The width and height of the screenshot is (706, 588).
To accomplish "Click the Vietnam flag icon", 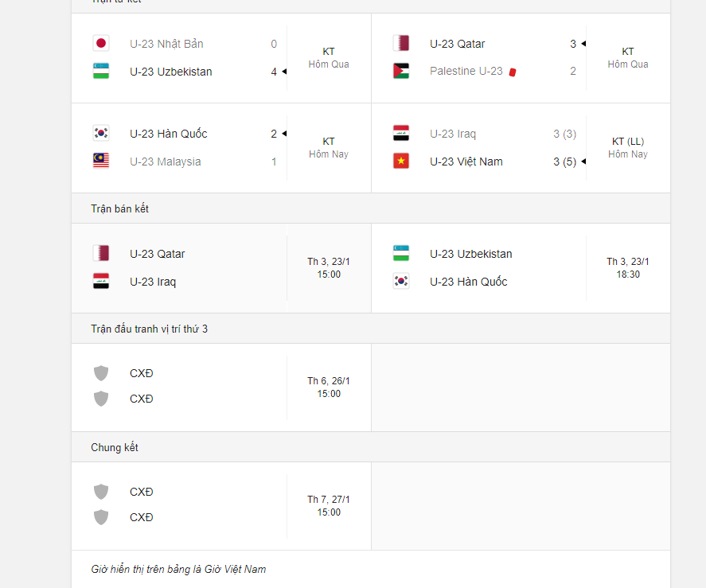I will [401, 162].
